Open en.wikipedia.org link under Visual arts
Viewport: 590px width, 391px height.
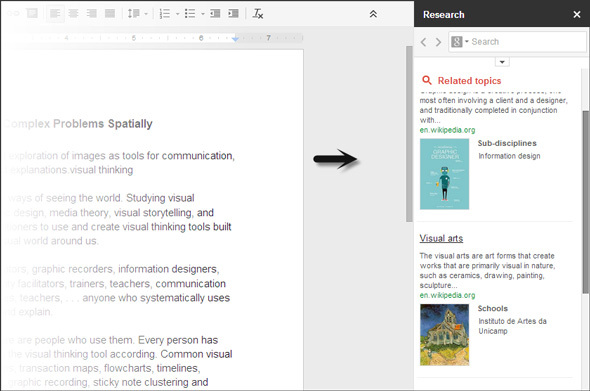click(x=447, y=295)
